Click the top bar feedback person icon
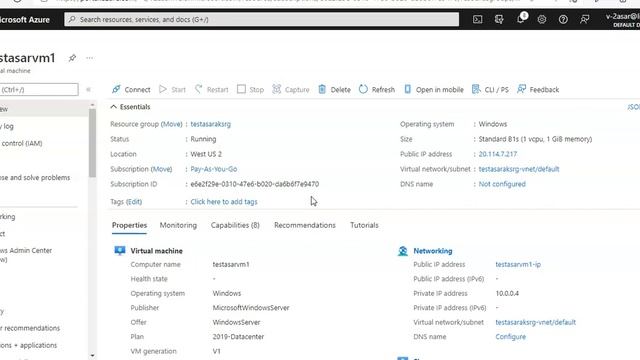This screenshot has height=360, width=640. (584, 19)
